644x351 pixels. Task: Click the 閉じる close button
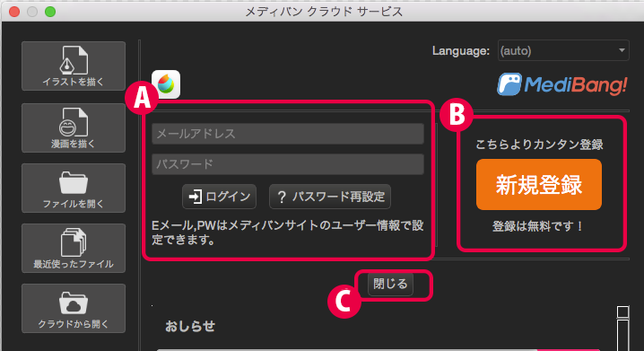coord(390,284)
